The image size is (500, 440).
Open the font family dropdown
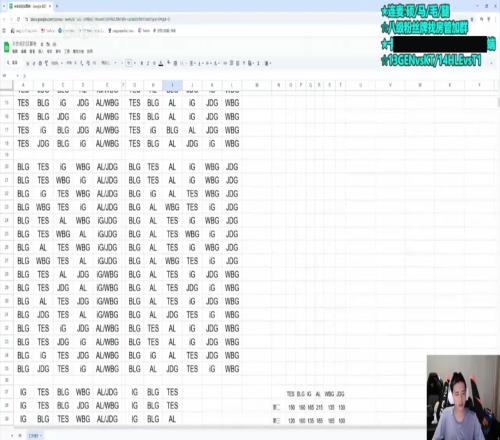pyautogui.click(x=108, y=63)
